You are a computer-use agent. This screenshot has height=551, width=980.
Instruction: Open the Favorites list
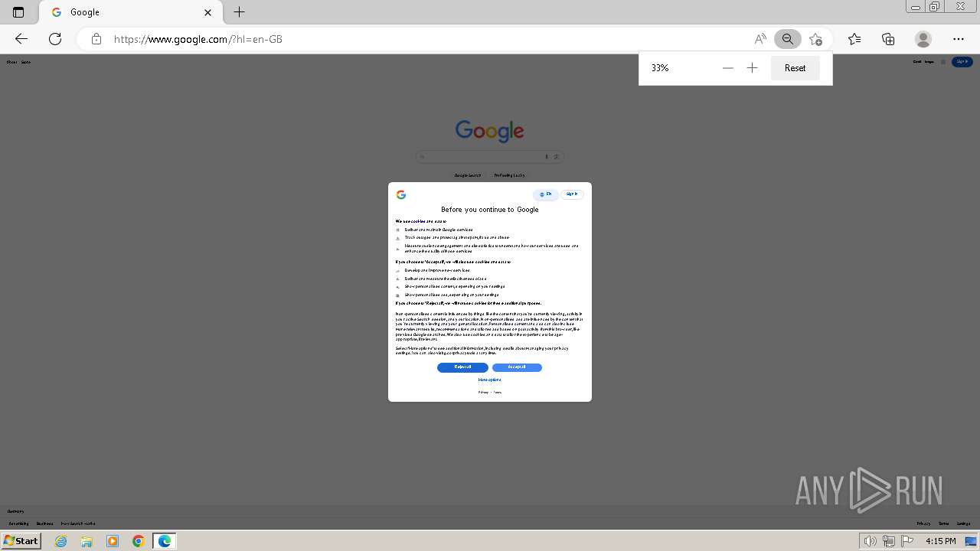tap(854, 39)
